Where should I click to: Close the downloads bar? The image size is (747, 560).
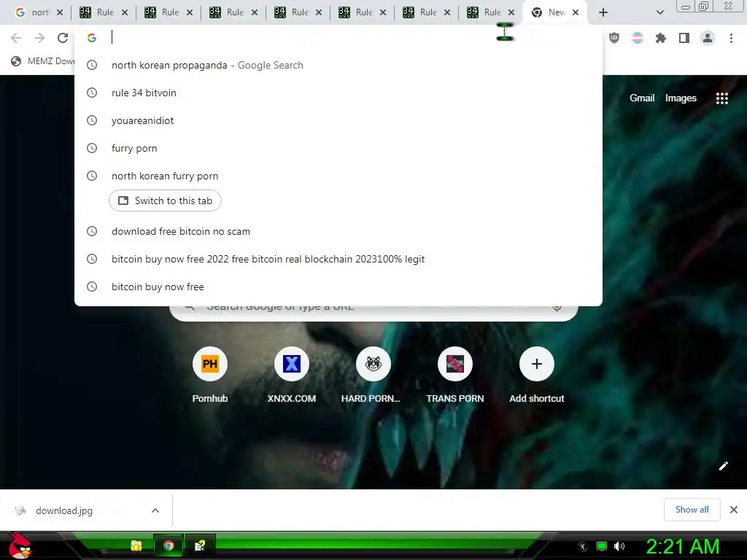pyautogui.click(x=734, y=510)
